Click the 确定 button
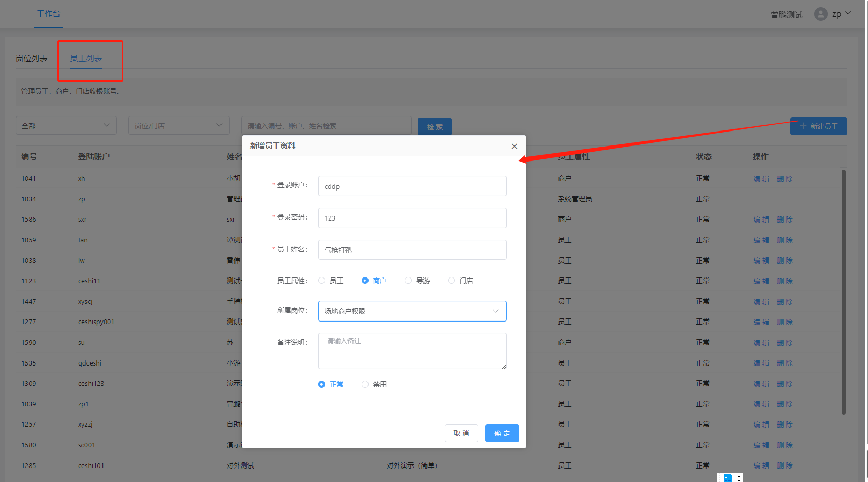This screenshot has height=482, width=868. (502, 433)
